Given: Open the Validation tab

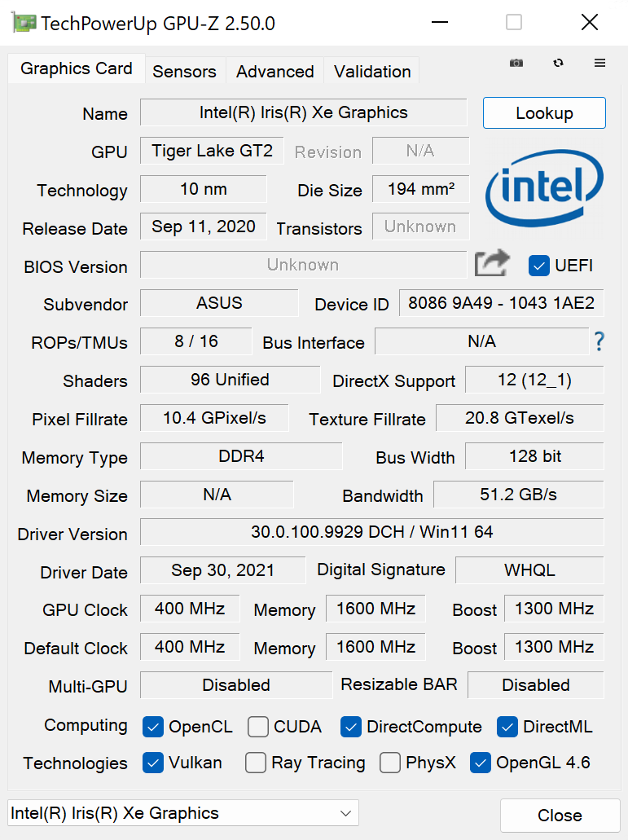Looking at the screenshot, I should tap(371, 71).
